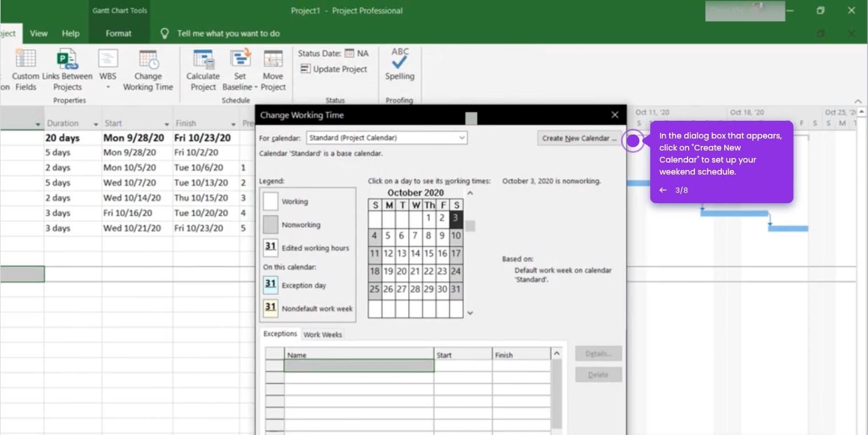This screenshot has height=435, width=868.
Task: Click the Create New Calendar button
Action: coord(579,138)
